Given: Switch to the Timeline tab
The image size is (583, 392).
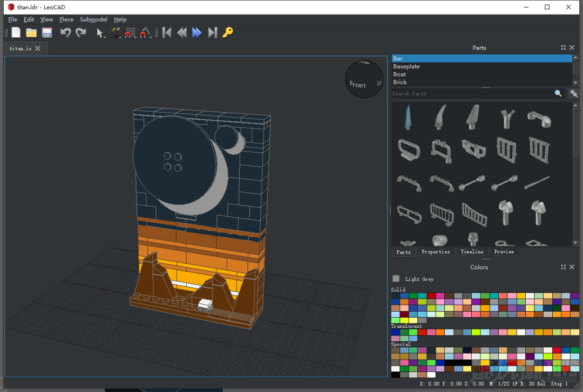Looking at the screenshot, I should click(x=472, y=252).
